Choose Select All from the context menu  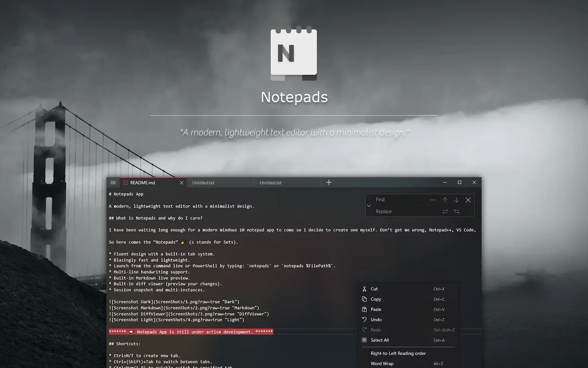408,340
